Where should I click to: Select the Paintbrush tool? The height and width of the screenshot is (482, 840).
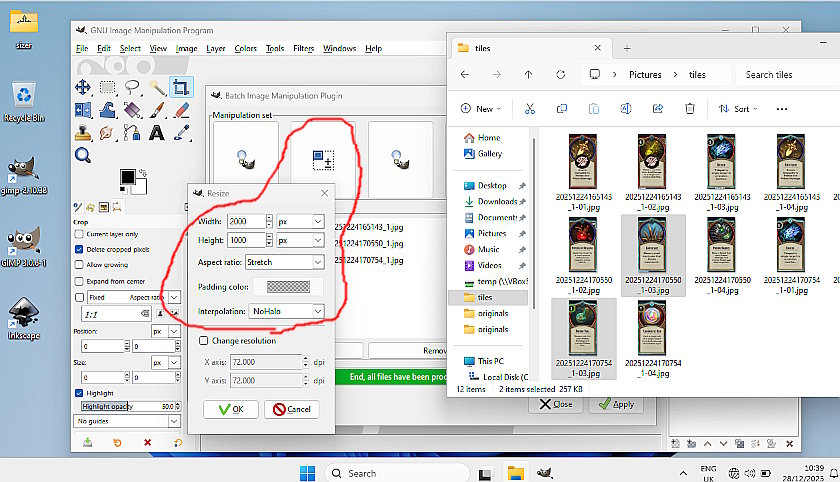157,110
